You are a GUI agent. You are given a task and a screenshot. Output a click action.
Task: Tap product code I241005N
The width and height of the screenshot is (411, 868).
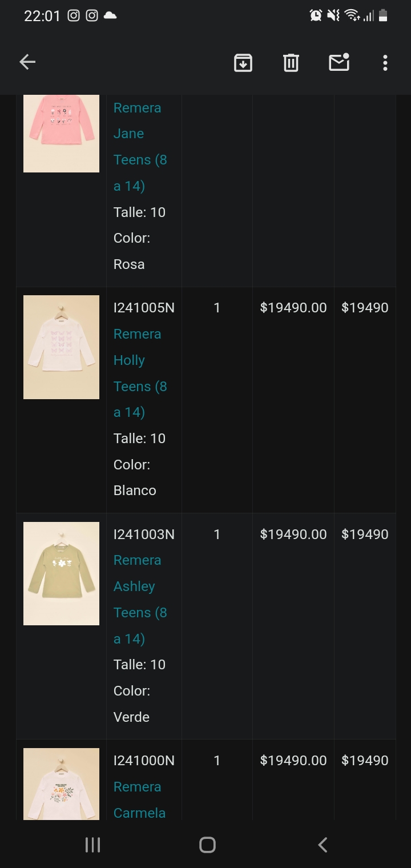click(144, 308)
